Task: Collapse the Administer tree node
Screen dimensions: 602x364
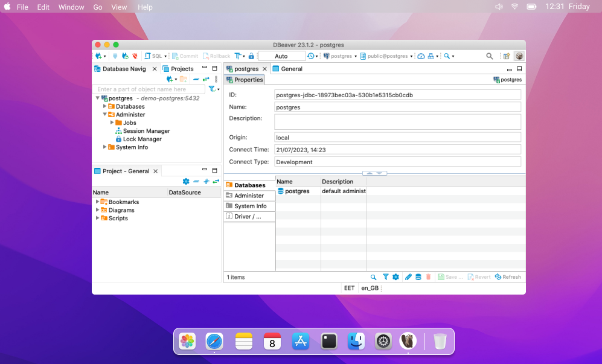Action: pos(105,115)
